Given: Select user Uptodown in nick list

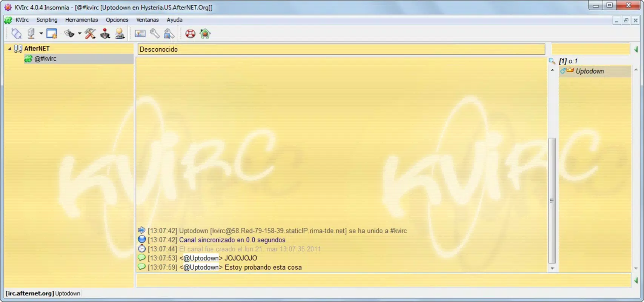Looking at the screenshot, I should [x=595, y=71].
